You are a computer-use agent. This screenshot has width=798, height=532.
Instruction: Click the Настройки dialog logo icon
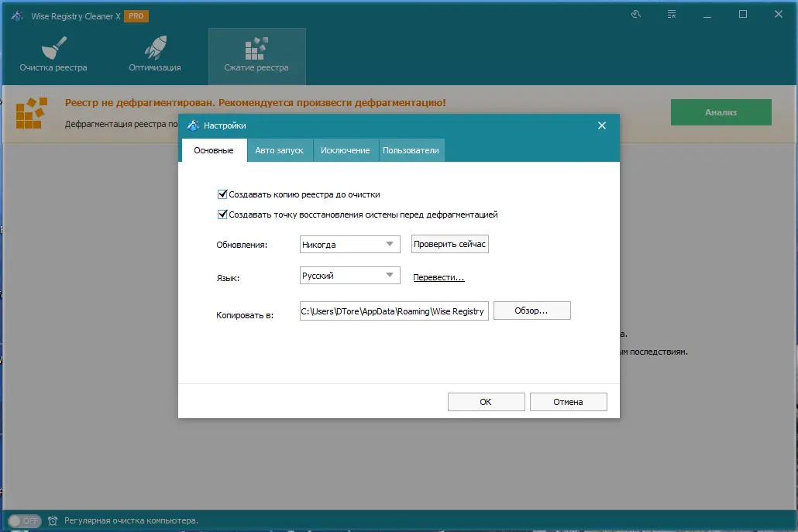click(193, 125)
